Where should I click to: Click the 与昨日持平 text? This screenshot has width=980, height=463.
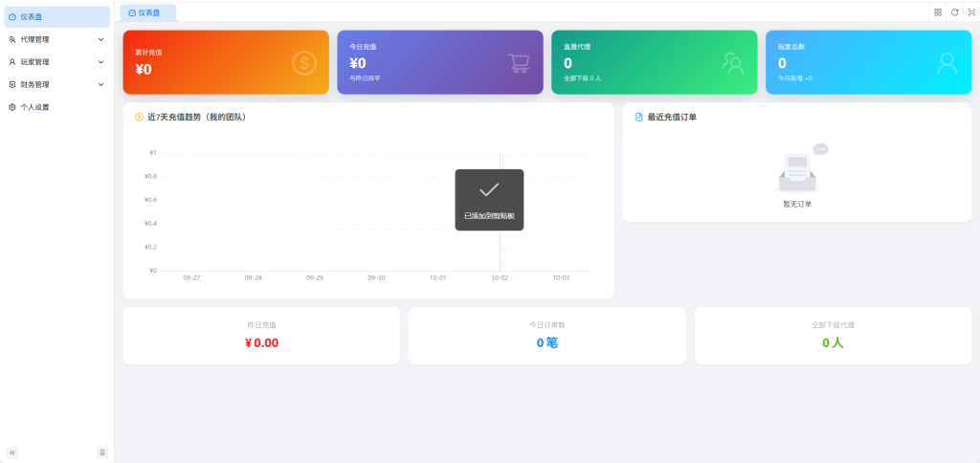[x=365, y=78]
